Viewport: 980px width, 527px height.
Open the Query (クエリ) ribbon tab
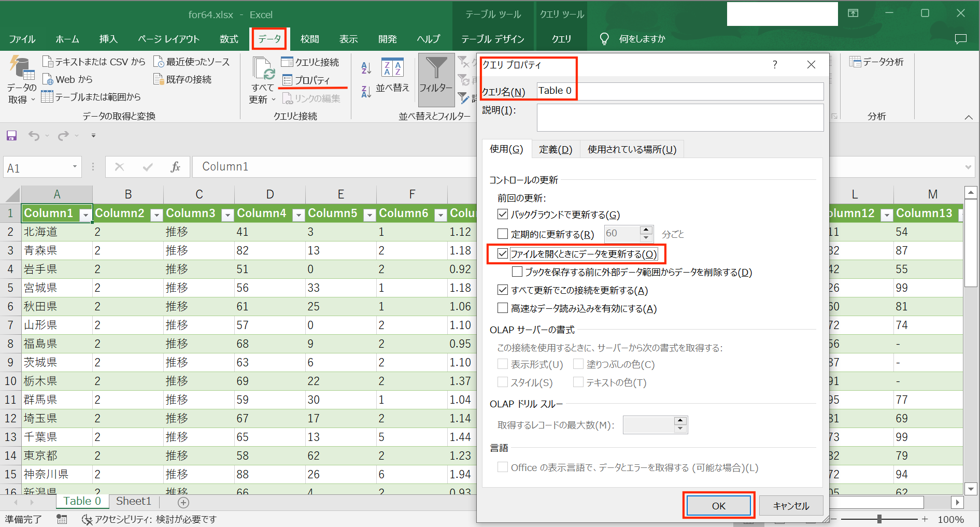pos(561,39)
